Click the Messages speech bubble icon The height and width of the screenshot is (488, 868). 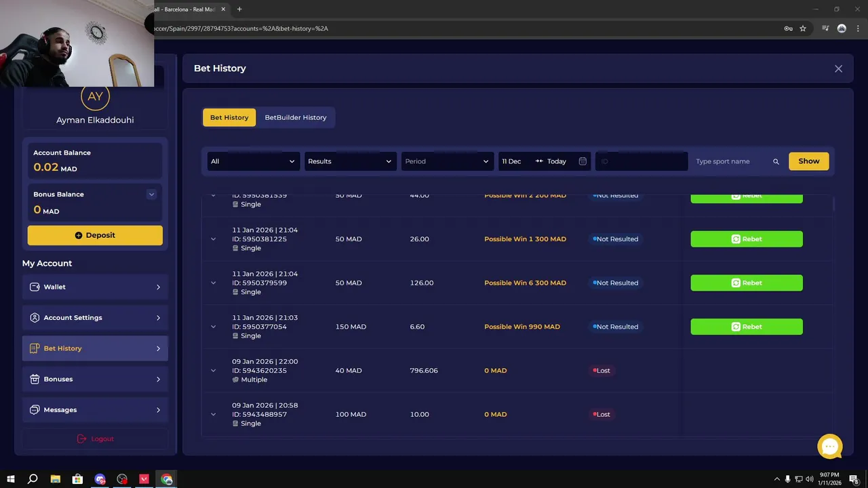[x=35, y=410]
